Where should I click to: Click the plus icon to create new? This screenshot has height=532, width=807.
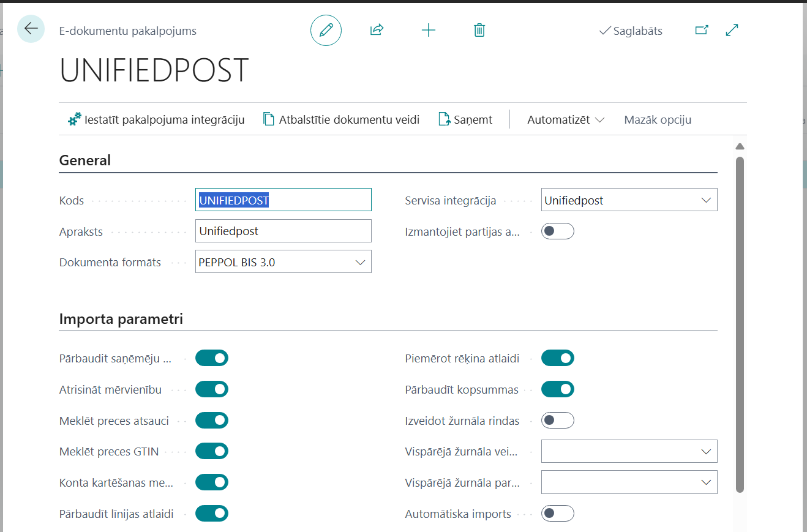tap(429, 30)
